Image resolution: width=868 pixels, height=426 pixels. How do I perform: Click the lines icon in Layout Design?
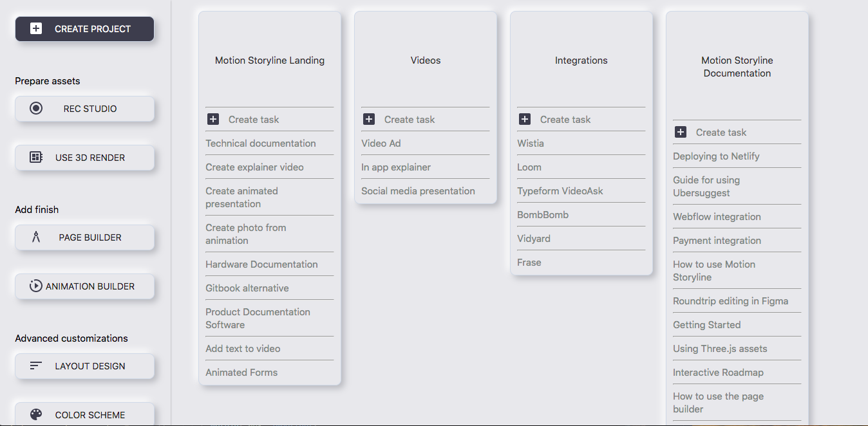(36, 366)
